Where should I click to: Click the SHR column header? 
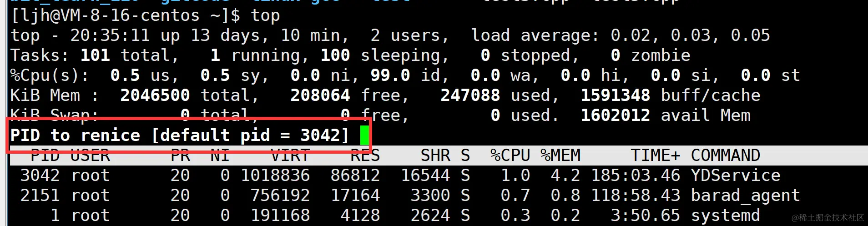(435, 156)
